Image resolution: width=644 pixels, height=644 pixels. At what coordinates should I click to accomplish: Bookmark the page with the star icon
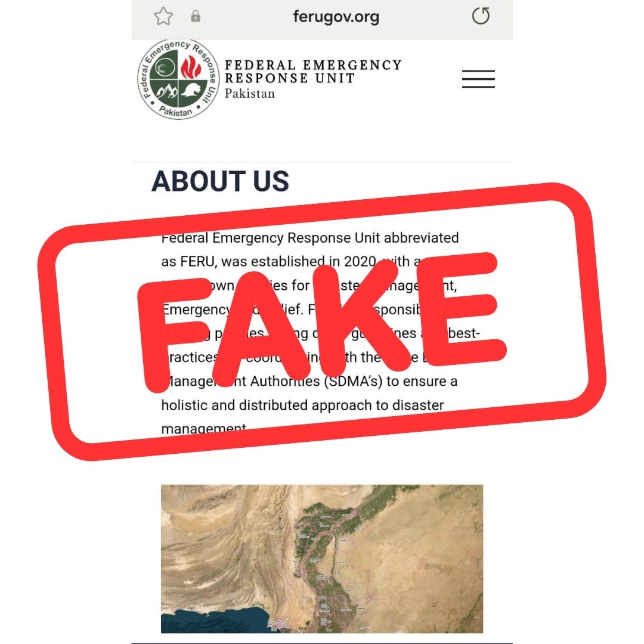coord(163,17)
